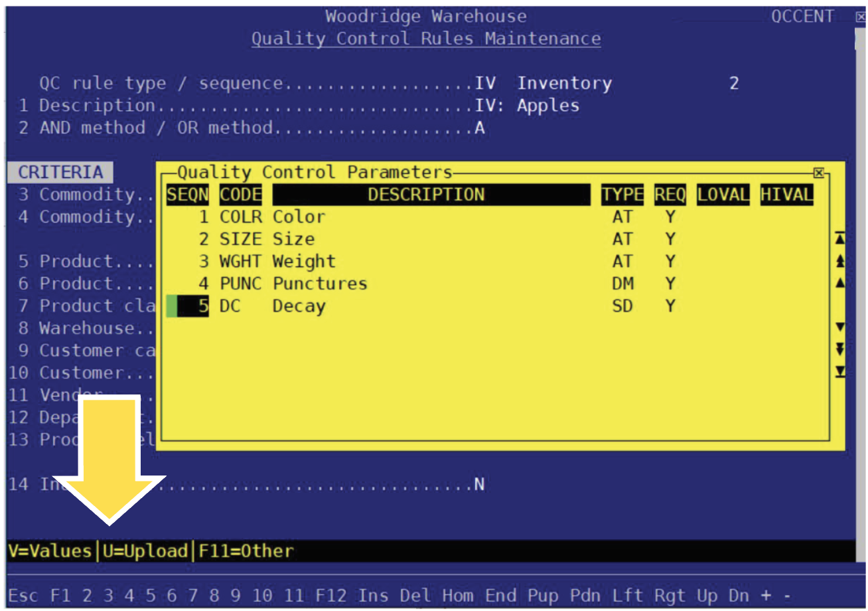Move down one line with single down arrow
Screen dimensions: 868x611
pos(840,327)
